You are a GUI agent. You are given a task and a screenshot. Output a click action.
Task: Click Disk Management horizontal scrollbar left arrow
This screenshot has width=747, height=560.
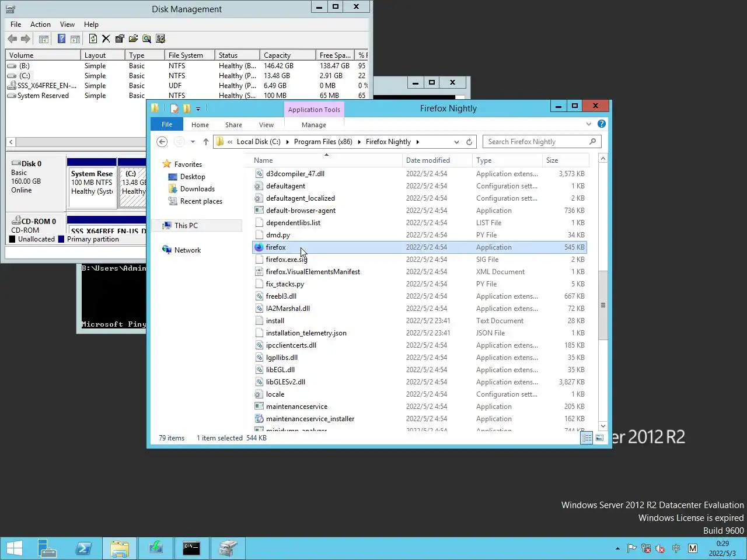coord(11,142)
